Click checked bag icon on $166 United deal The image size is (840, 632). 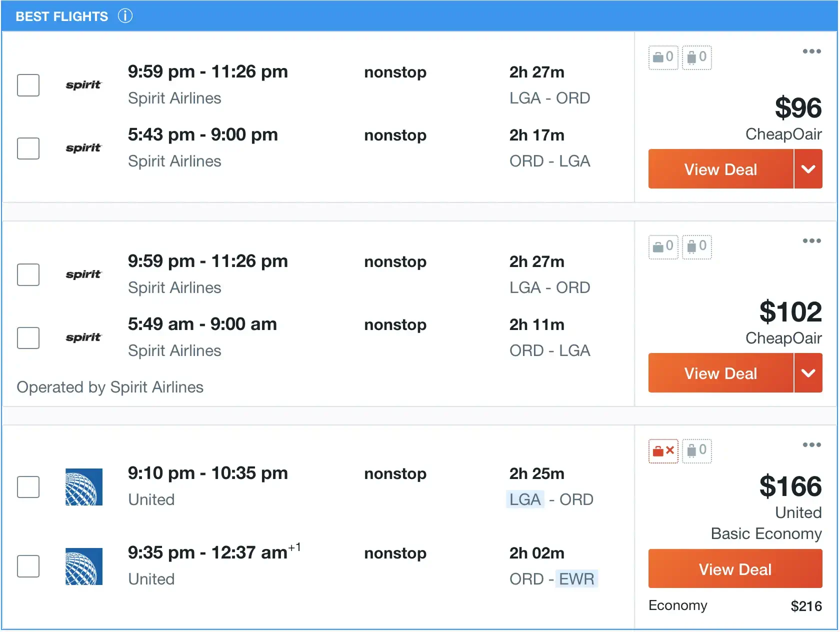coord(696,450)
